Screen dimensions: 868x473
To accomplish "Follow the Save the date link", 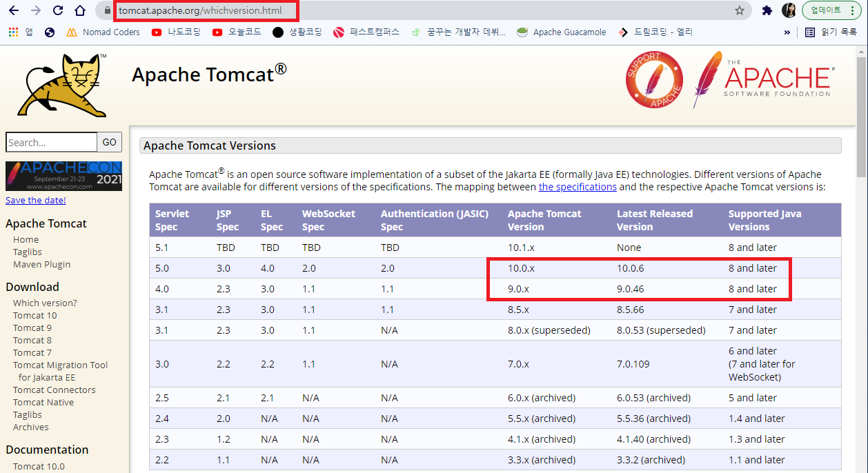I will 36,200.
